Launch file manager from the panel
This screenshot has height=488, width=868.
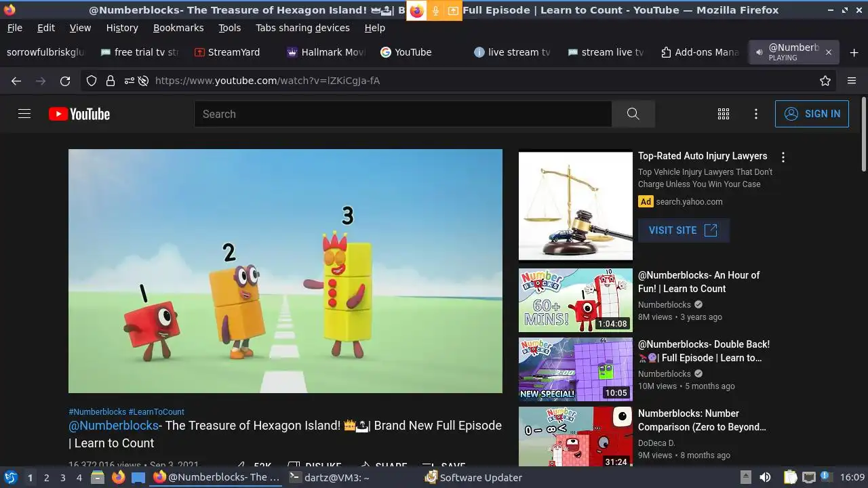pyautogui.click(x=98, y=477)
